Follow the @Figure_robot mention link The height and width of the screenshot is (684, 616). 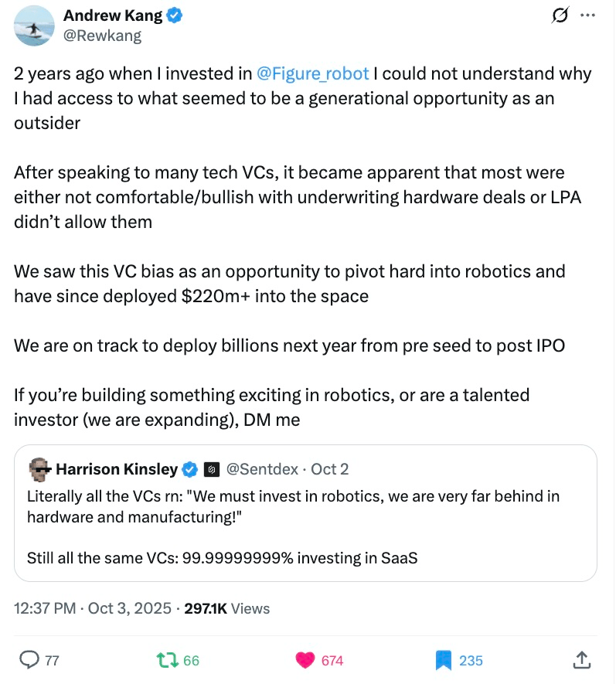pos(314,73)
